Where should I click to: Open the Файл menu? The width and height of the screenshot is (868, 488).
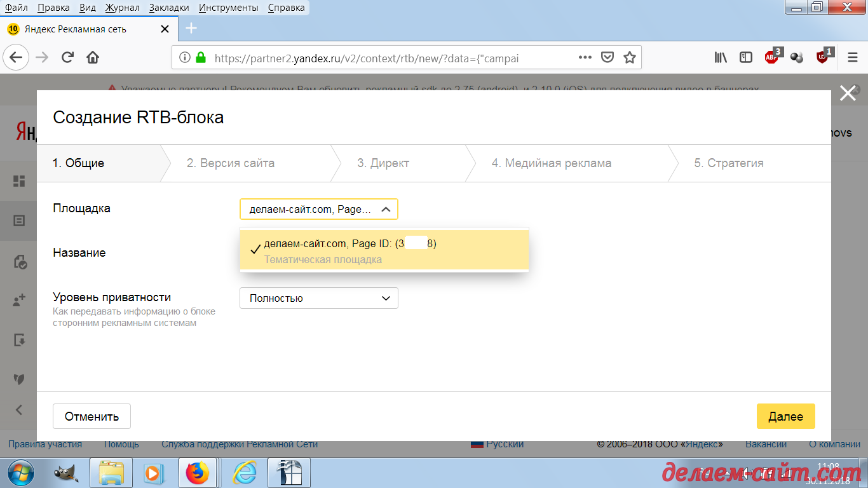(x=17, y=8)
